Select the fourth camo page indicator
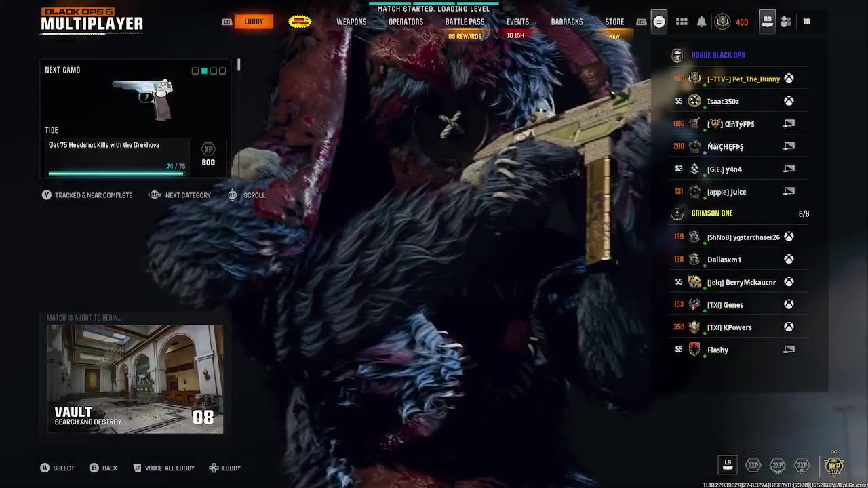 pyautogui.click(x=222, y=70)
